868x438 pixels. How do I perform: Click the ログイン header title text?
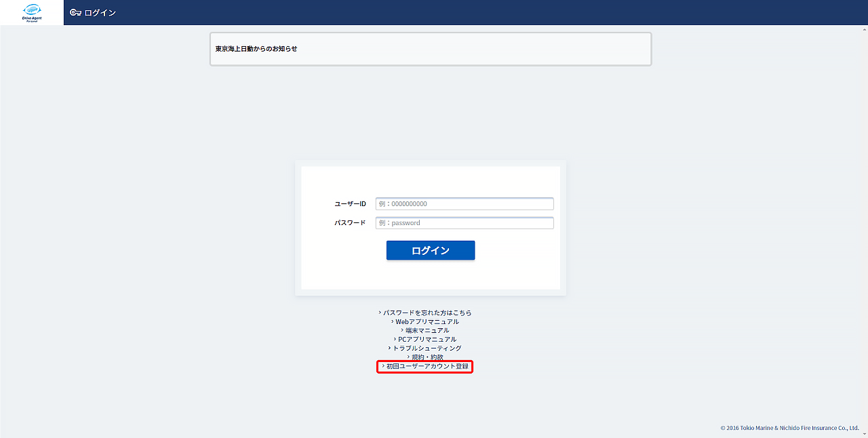100,13
